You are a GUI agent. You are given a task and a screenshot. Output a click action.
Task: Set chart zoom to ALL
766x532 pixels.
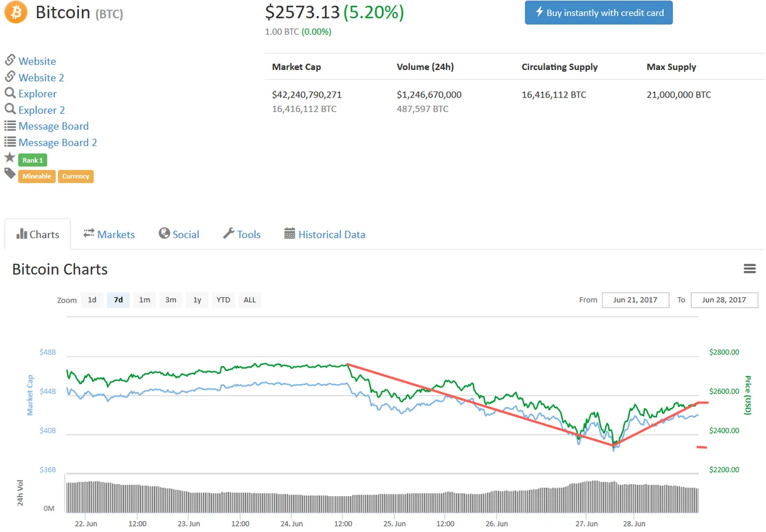(250, 300)
